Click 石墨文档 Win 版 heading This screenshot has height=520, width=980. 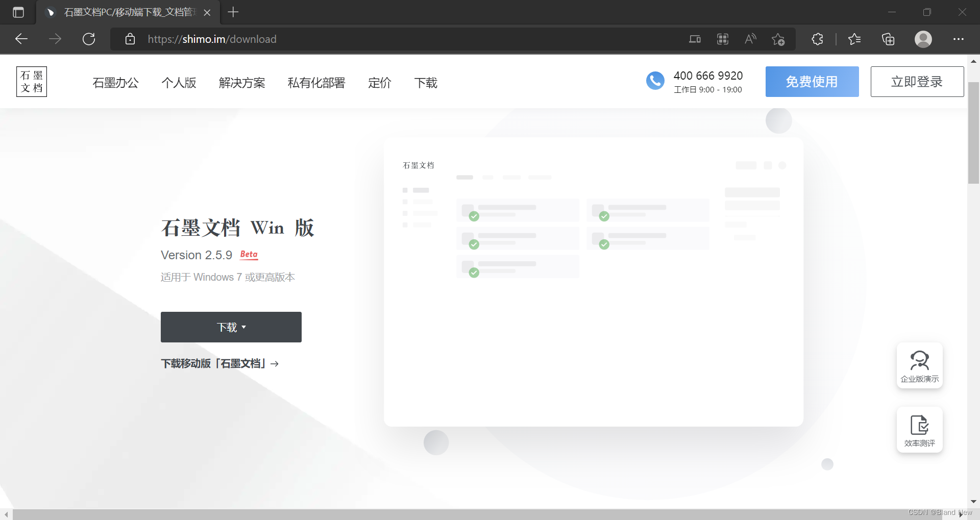tap(237, 228)
